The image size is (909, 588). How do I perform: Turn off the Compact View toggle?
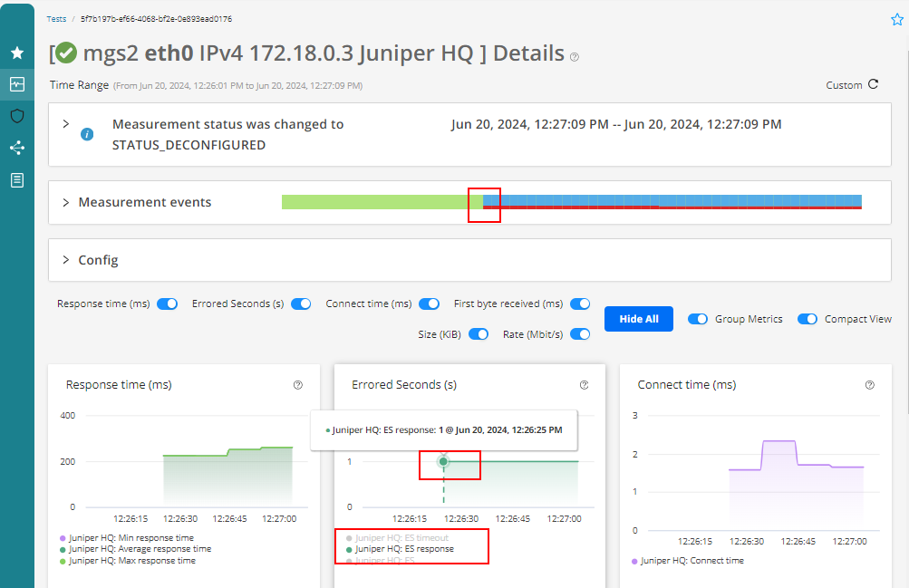[807, 319]
